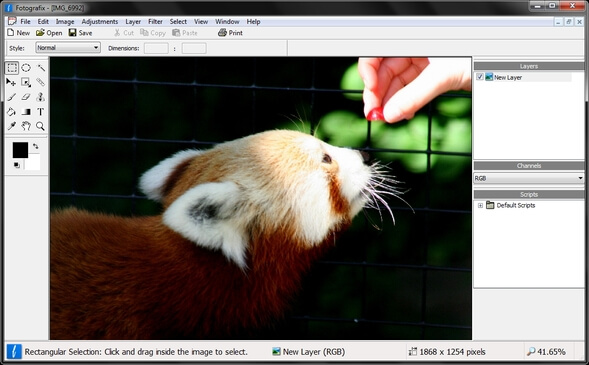Select the Elliptical Selection tool
The height and width of the screenshot is (365, 589).
tap(26, 68)
